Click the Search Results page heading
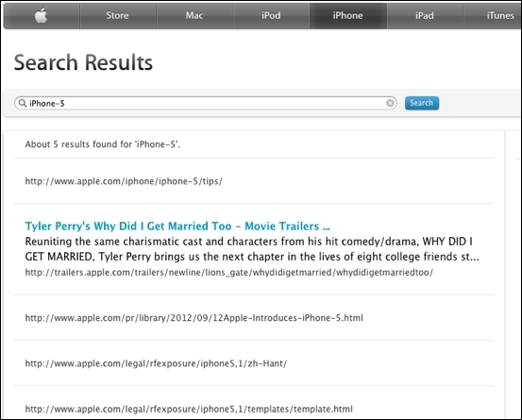 [x=83, y=62]
